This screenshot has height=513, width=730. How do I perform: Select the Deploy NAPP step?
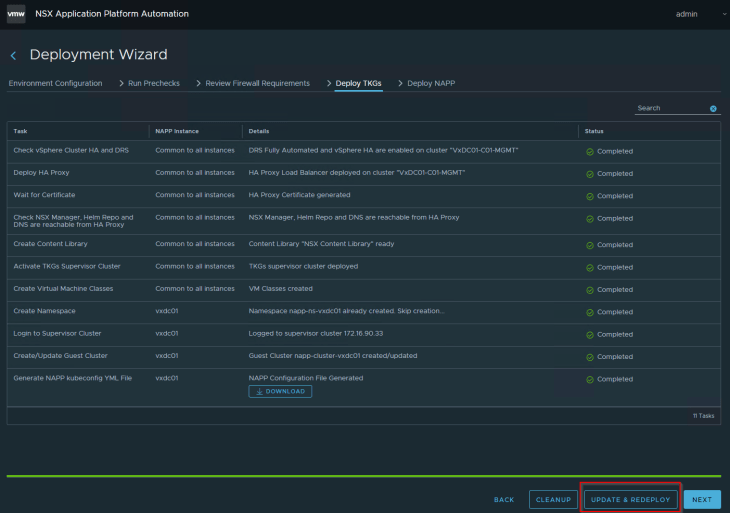(x=430, y=83)
